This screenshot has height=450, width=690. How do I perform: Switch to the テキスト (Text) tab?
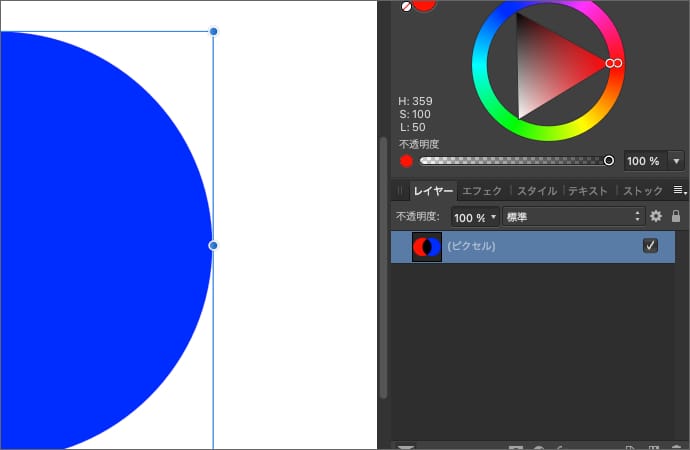(588, 191)
